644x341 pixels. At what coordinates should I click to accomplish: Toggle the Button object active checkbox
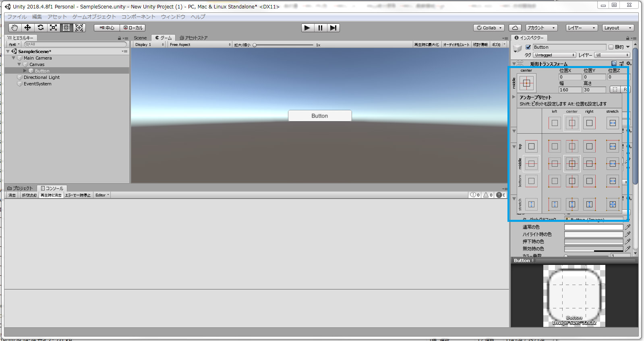coord(528,47)
